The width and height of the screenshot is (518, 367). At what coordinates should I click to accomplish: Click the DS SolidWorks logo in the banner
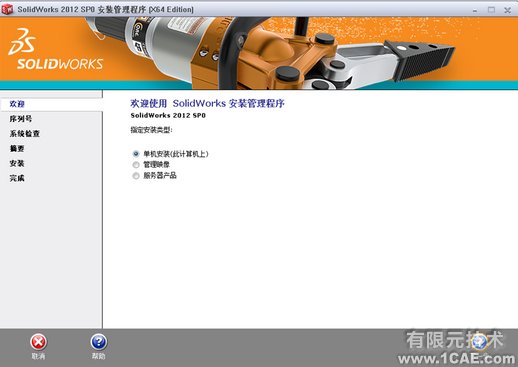55,49
